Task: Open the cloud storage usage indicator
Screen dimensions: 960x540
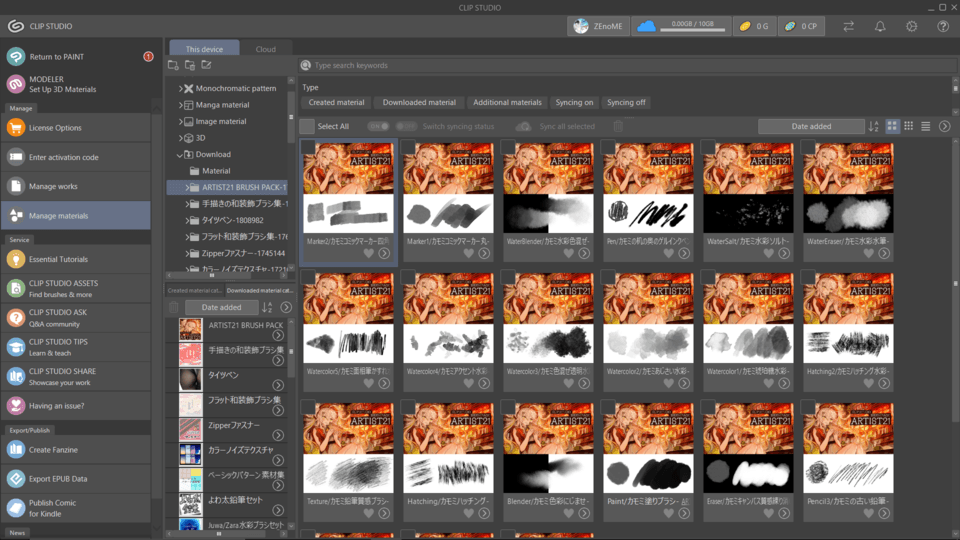Action: tap(681, 26)
